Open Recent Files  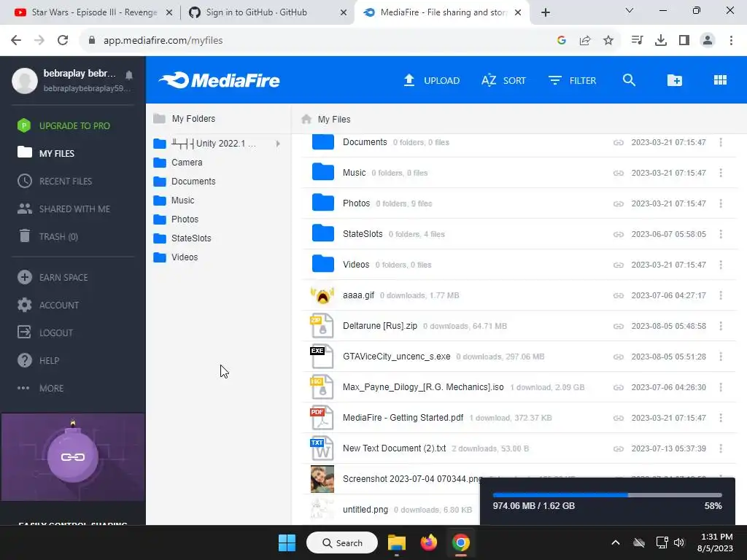pyautogui.click(x=55, y=181)
